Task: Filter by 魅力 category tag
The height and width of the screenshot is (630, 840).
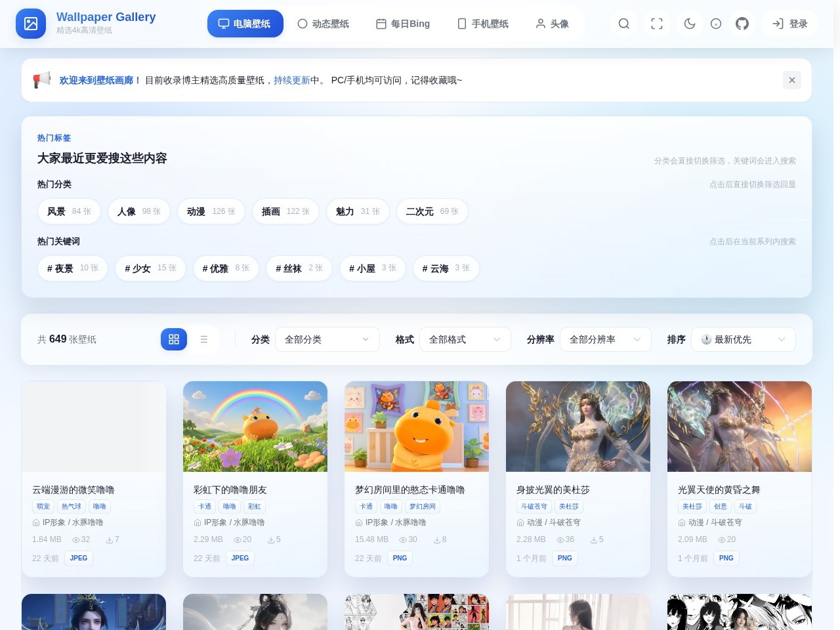Action: click(358, 211)
